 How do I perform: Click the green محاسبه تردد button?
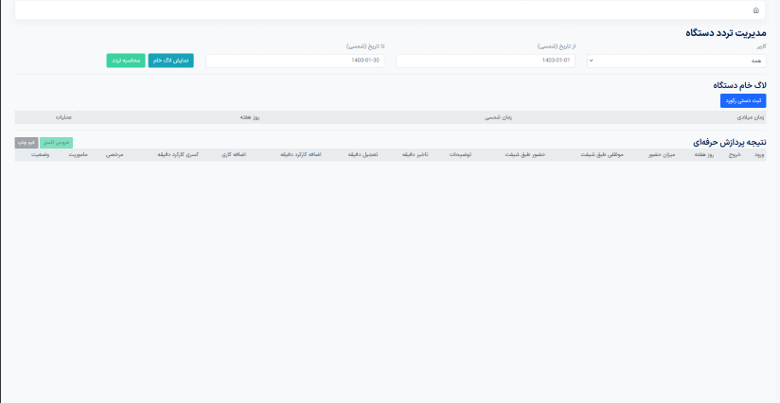point(126,61)
